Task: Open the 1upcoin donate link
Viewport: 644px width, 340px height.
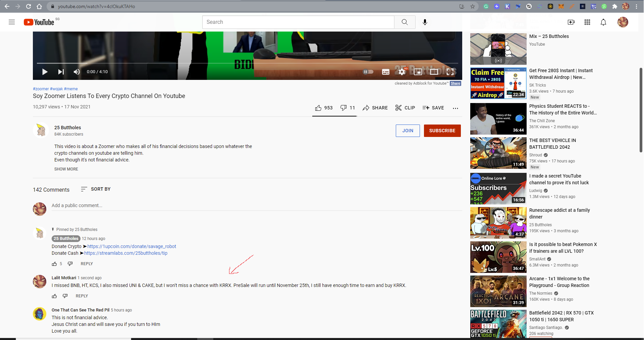Action: [x=131, y=246]
